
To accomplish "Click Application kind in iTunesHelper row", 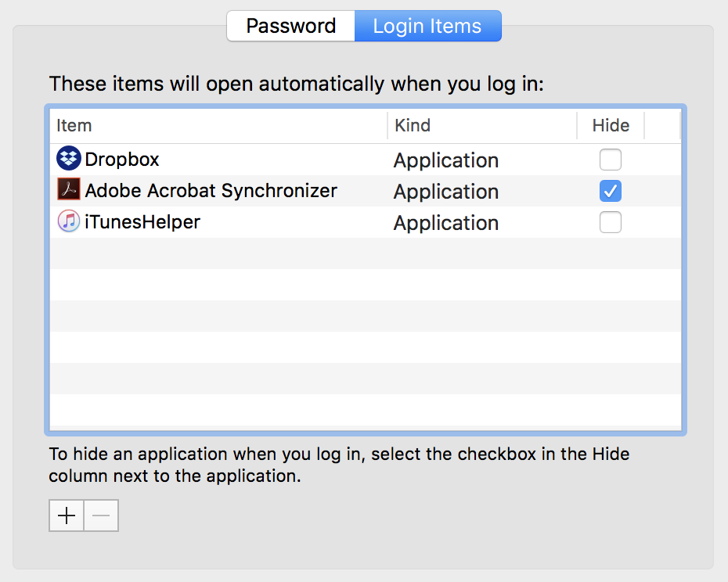I will pos(446,223).
